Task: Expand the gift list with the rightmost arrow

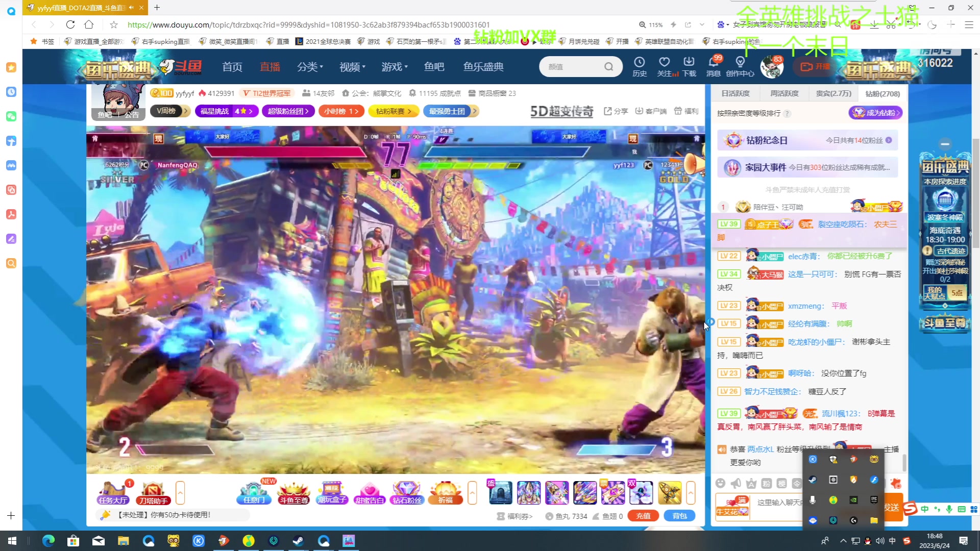Action: 691,493
